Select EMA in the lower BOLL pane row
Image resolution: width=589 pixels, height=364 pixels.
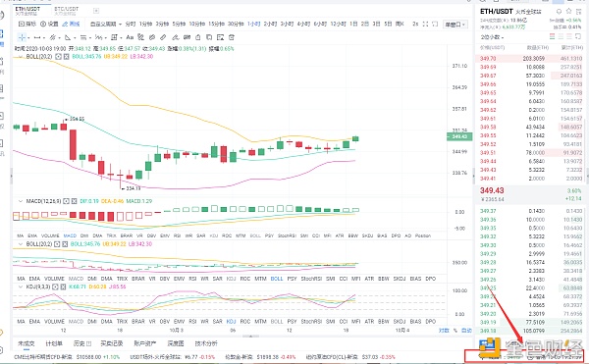[34, 279]
